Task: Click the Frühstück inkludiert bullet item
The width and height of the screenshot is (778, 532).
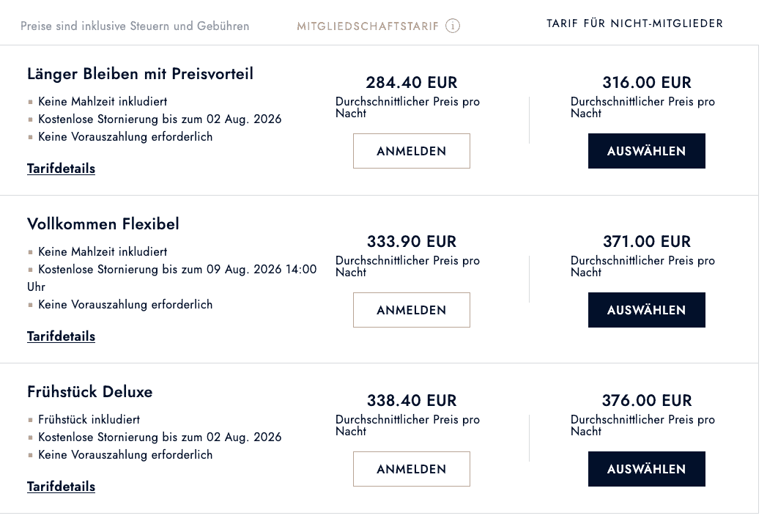Action: click(89, 419)
